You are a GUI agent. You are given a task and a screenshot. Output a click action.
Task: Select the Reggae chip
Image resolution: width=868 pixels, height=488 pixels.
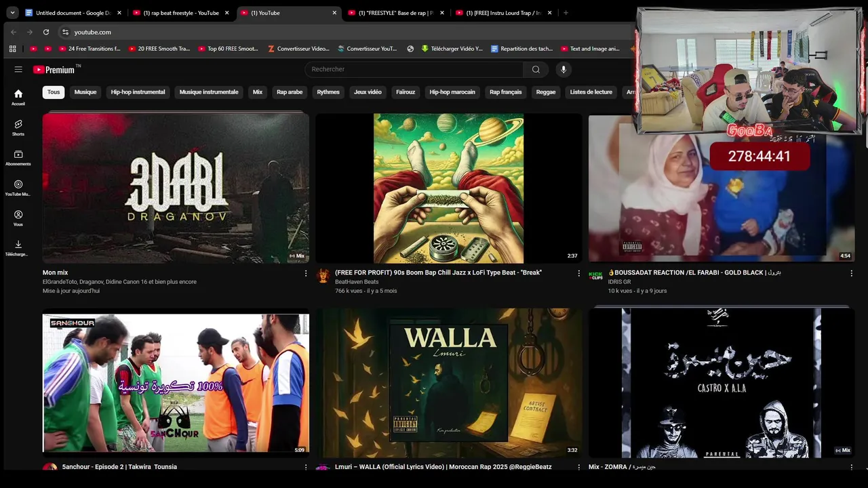(546, 92)
